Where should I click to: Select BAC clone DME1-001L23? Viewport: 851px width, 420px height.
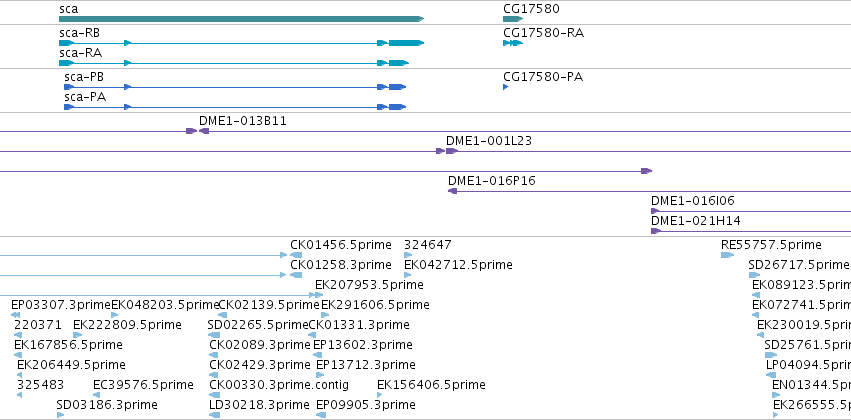tap(489, 141)
